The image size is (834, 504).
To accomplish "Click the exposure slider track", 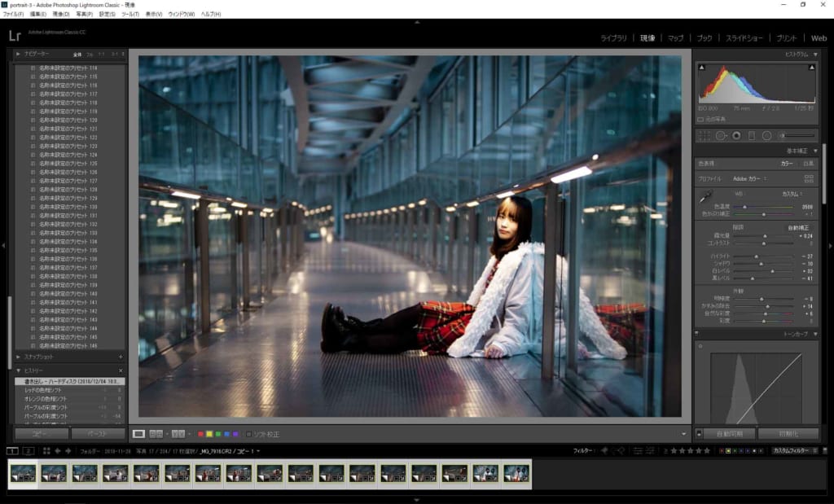I will pyautogui.click(x=763, y=236).
